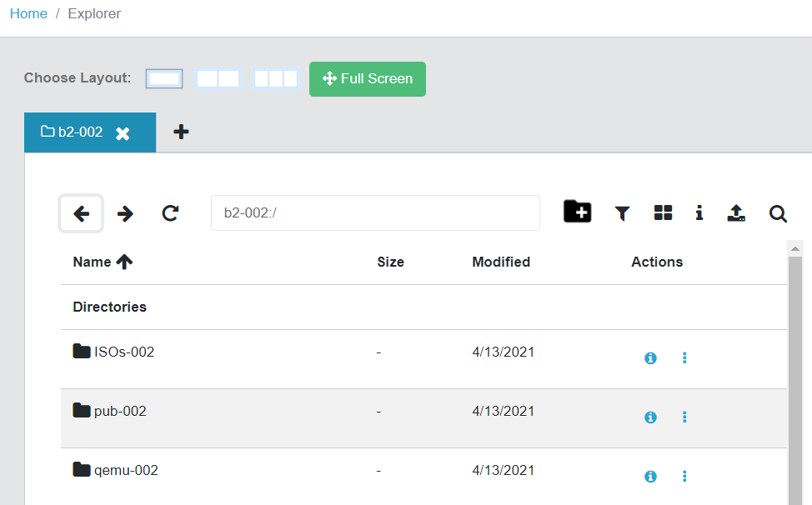Select the single-pane layout option

point(164,79)
